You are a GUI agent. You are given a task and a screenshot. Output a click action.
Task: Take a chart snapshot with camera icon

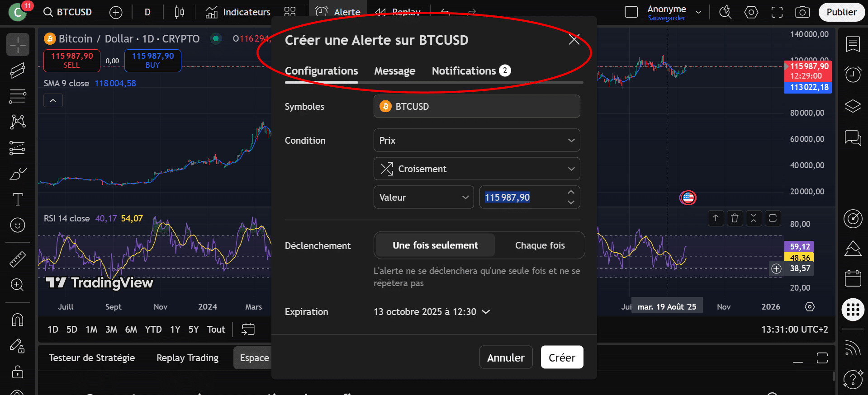click(802, 12)
